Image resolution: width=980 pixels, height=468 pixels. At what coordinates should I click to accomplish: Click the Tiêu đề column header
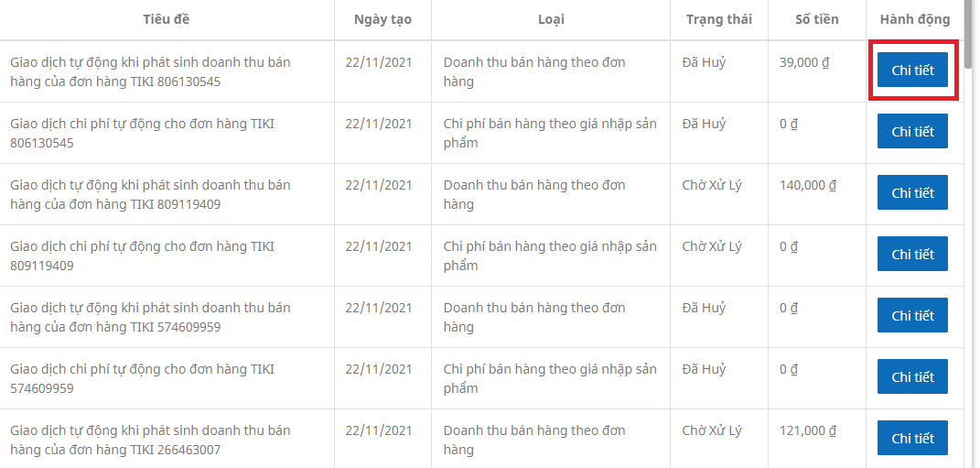point(167,19)
